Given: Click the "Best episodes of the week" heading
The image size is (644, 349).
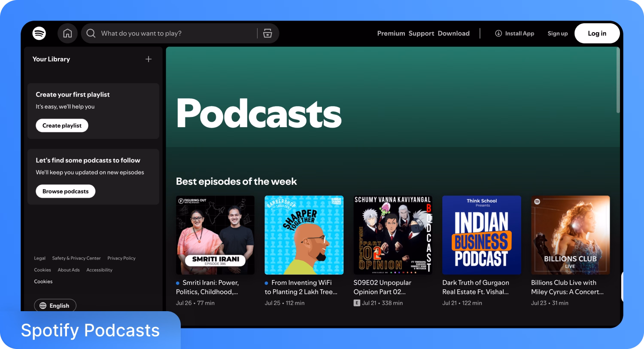Looking at the screenshot, I should pos(236,181).
